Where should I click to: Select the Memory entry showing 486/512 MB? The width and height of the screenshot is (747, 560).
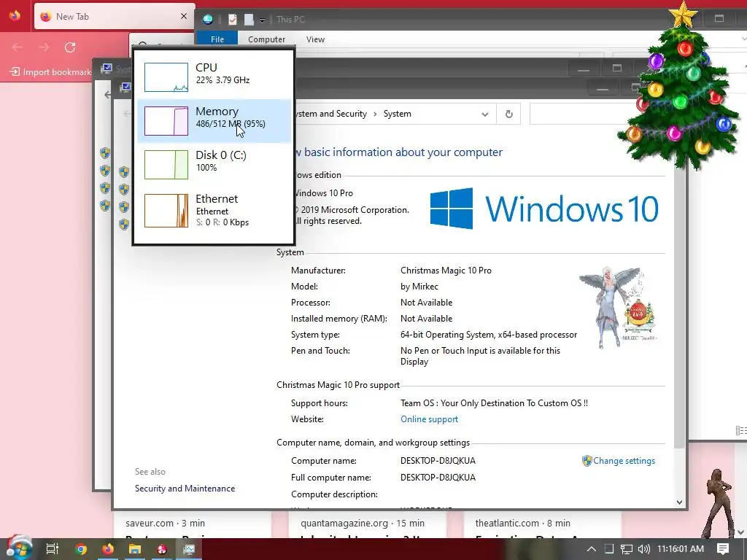pos(214,120)
